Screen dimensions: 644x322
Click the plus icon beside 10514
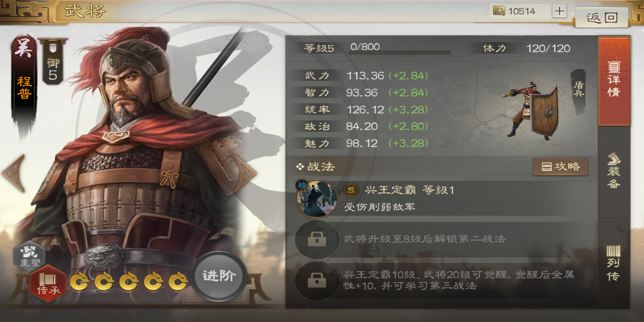[559, 11]
